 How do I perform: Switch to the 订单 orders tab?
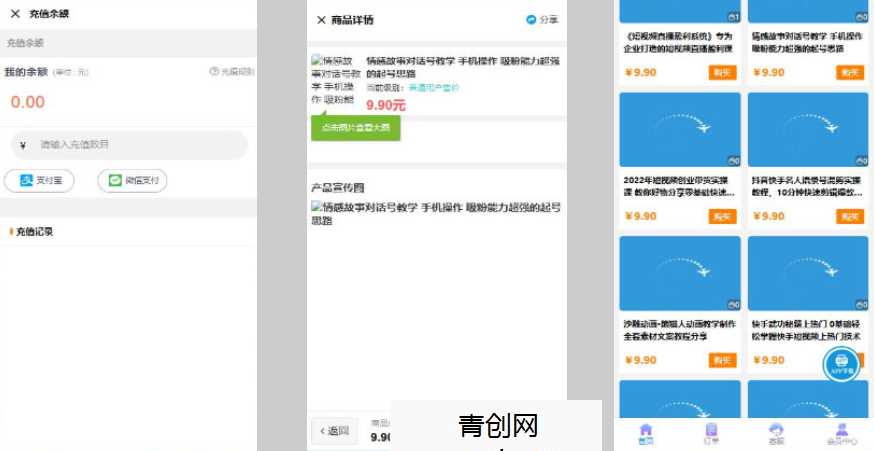coord(711,434)
